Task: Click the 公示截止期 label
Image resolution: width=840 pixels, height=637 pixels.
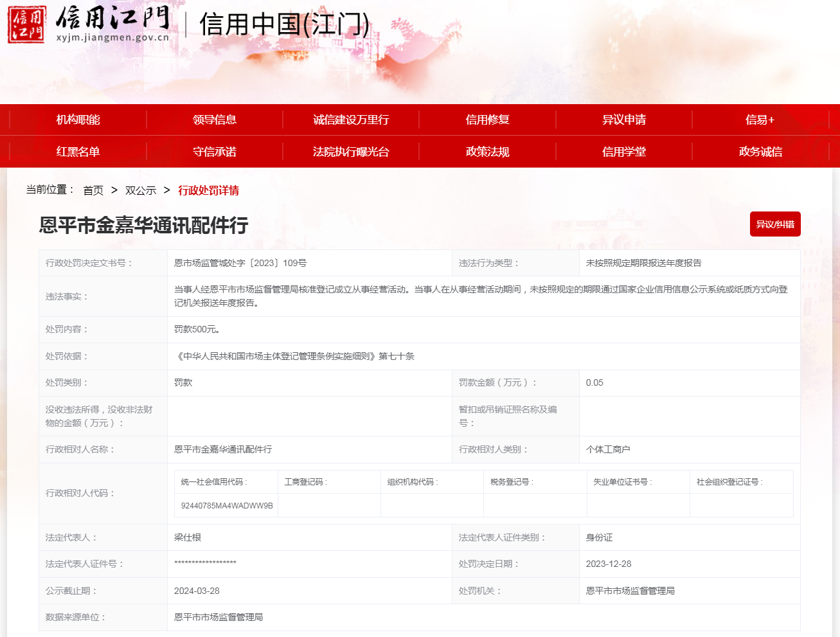Action: coord(71,591)
